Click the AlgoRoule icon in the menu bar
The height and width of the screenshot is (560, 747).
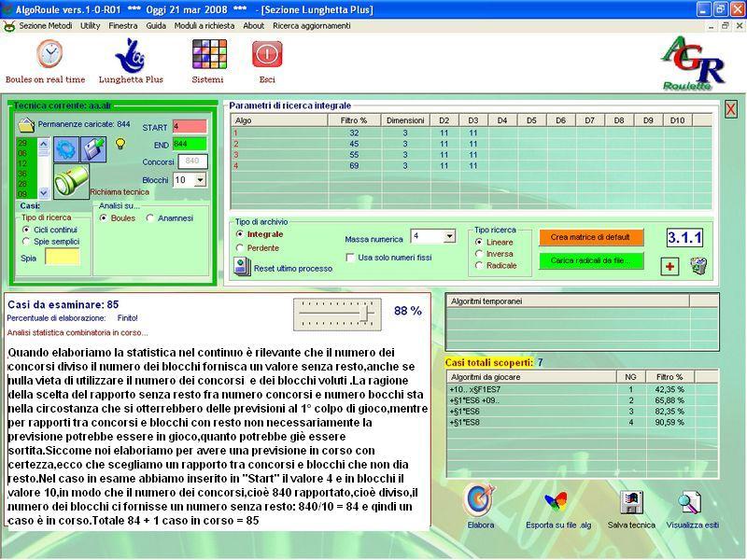pyautogui.click(x=9, y=26)
